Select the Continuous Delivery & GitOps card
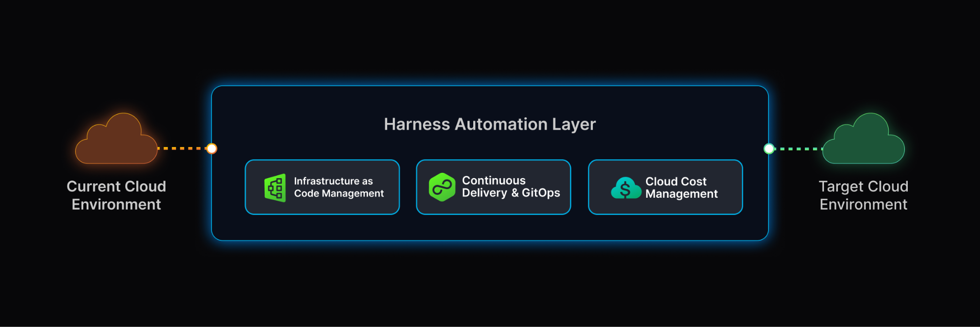Screen dimensions: 980x327 click(493, 187)
